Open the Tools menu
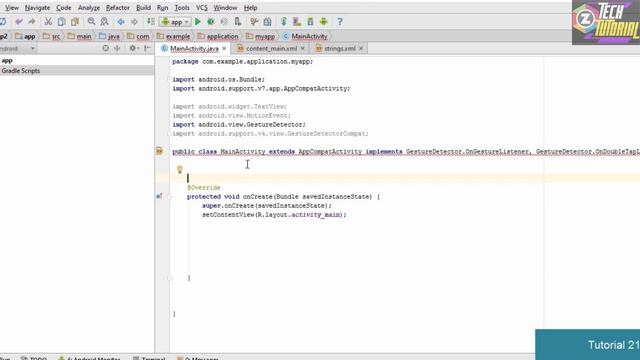Viewport: 640px width, 360px height. pyautogui.click(x=182, y=8)
